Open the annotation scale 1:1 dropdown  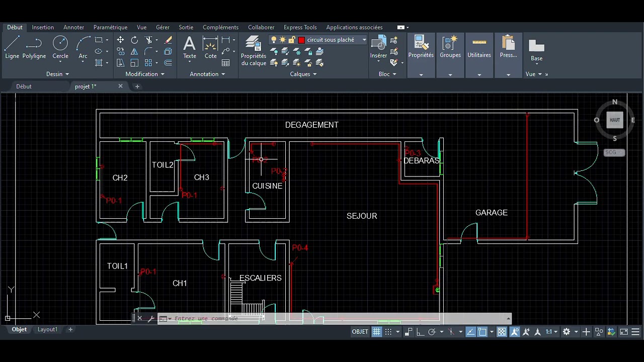[x=551, y=332]
